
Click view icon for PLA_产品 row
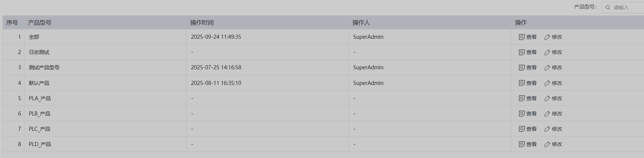[x=522, y=98]
